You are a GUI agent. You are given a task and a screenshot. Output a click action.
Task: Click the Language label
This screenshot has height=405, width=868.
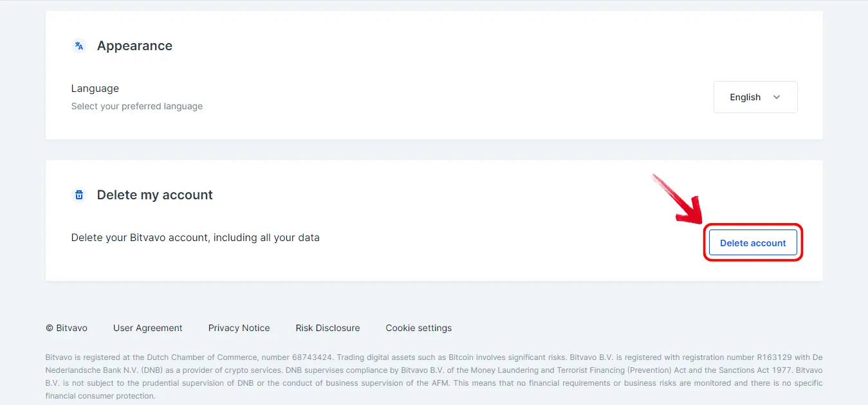click(x=95, y=89)
